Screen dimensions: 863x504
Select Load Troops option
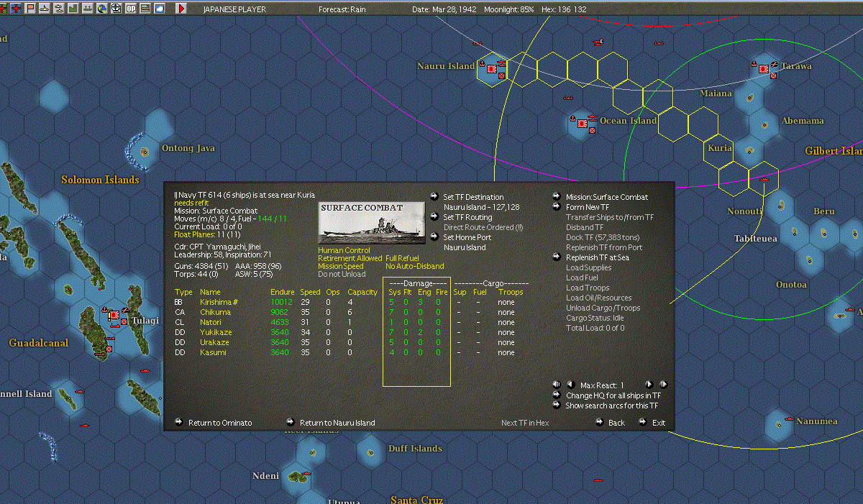point(586,288)
